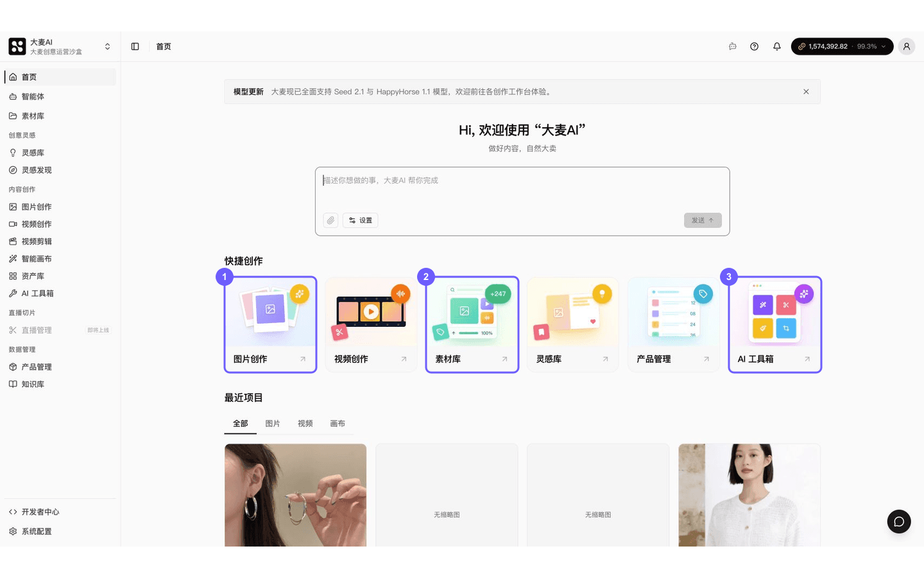Image resolution: width=924 pixels, height=578 pixels.
Task: Open 产品管理 in the sidebar
Action: 60,367
